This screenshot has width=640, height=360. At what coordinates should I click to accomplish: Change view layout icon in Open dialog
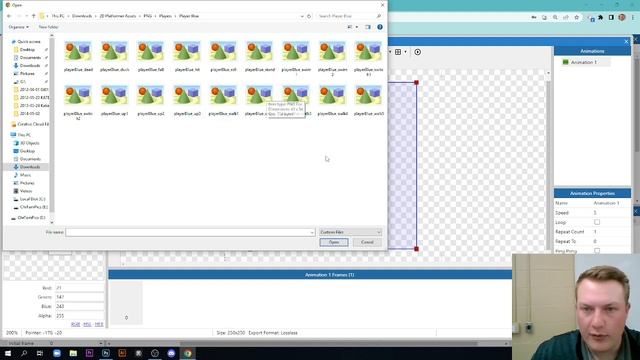coord(350,27)
